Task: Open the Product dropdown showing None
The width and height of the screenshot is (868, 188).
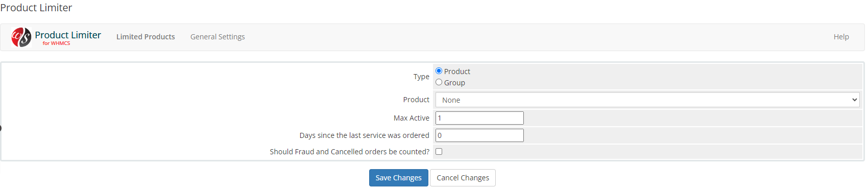Action: pyautogui.click(x=647, y=100)
